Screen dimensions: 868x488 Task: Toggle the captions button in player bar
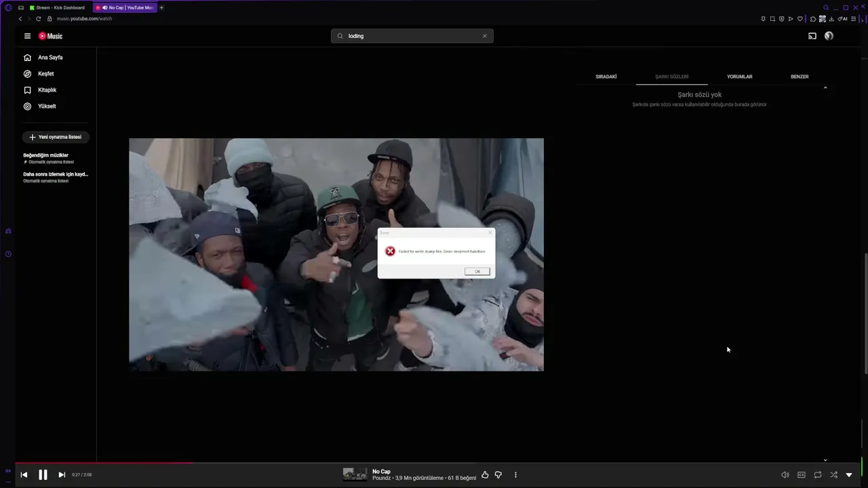point(802,475)
